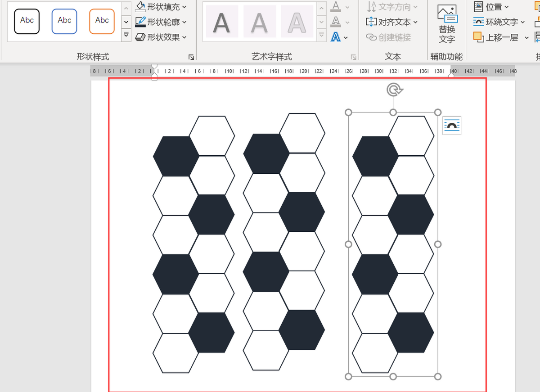Viewport: 540px width, 392px height.
Task: Click the layout options icon beside selected shape
Action: (x=452, y=126)
